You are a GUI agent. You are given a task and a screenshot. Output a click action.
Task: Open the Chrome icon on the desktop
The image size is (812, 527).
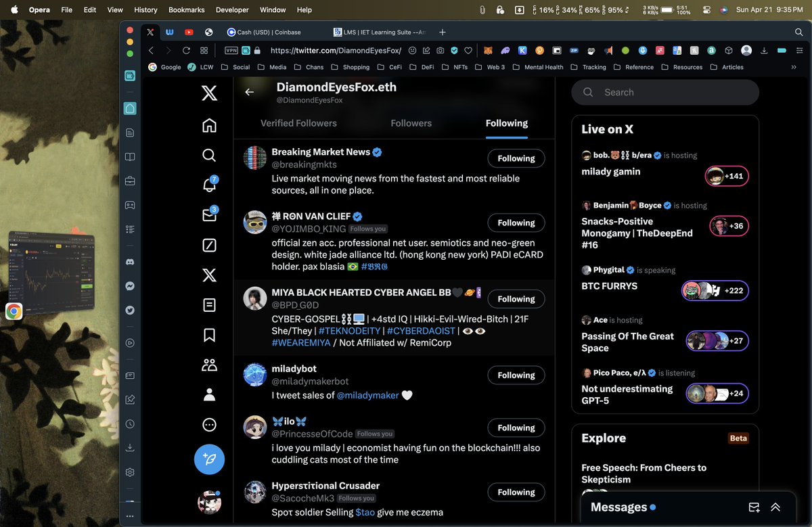tap(14, 311)
